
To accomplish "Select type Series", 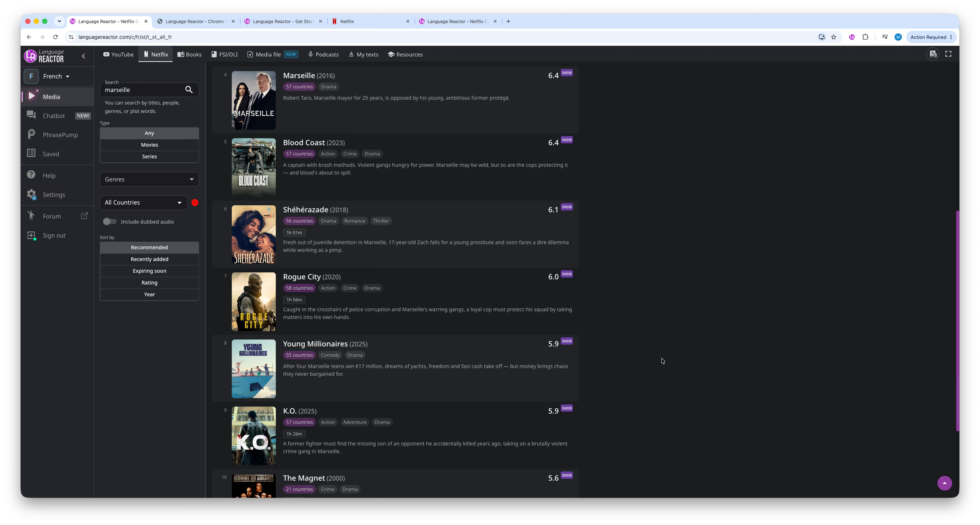I will (149, 157).
